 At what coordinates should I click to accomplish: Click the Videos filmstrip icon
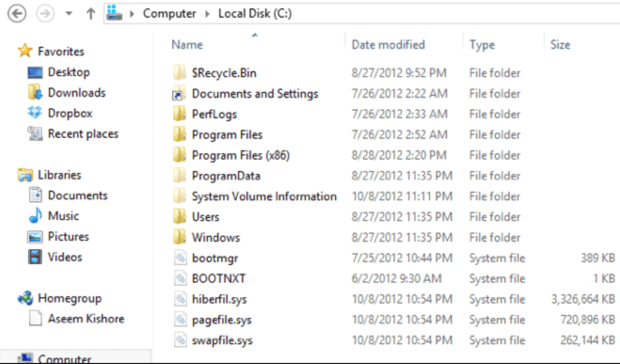(35, 257)
